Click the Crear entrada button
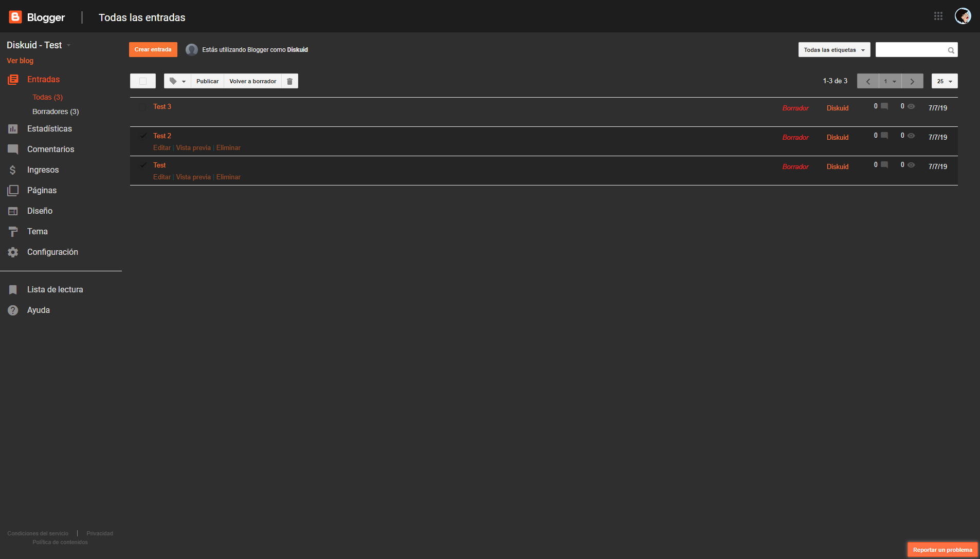Viewport: 980px width, 559px height. click(153, 49)
